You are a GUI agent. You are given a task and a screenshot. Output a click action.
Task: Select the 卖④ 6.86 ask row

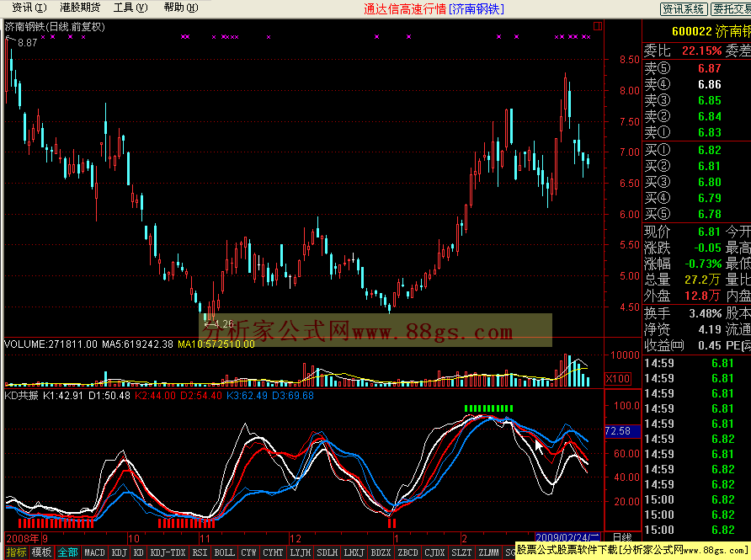point(696,84)
